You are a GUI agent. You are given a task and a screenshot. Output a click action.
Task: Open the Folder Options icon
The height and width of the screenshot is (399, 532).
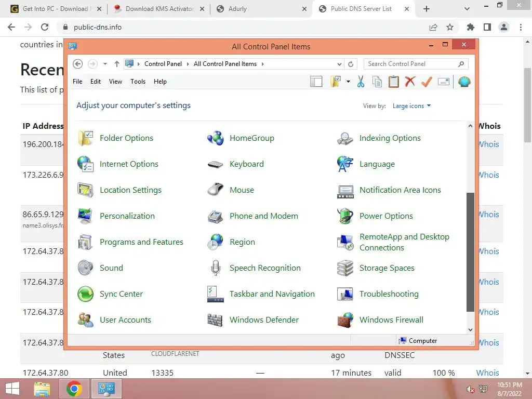coord(86,138)
